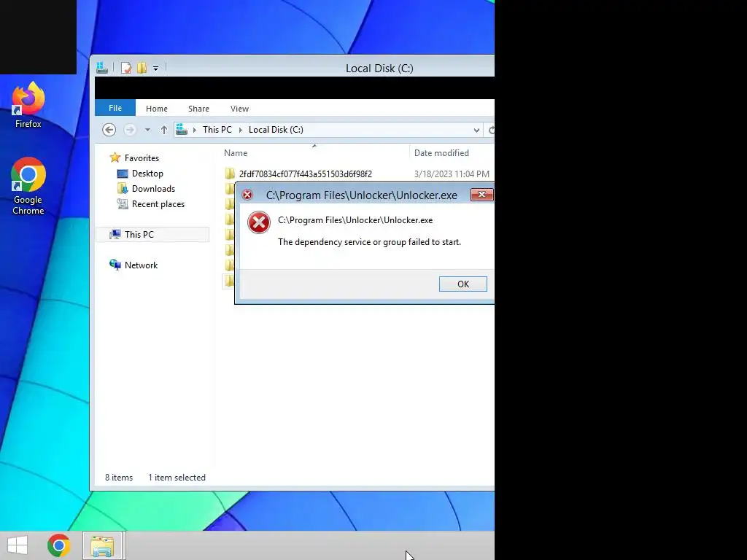This screenshot has width=747, height=560.
Task: Click the forward navigation arrow
Action: 130,130
